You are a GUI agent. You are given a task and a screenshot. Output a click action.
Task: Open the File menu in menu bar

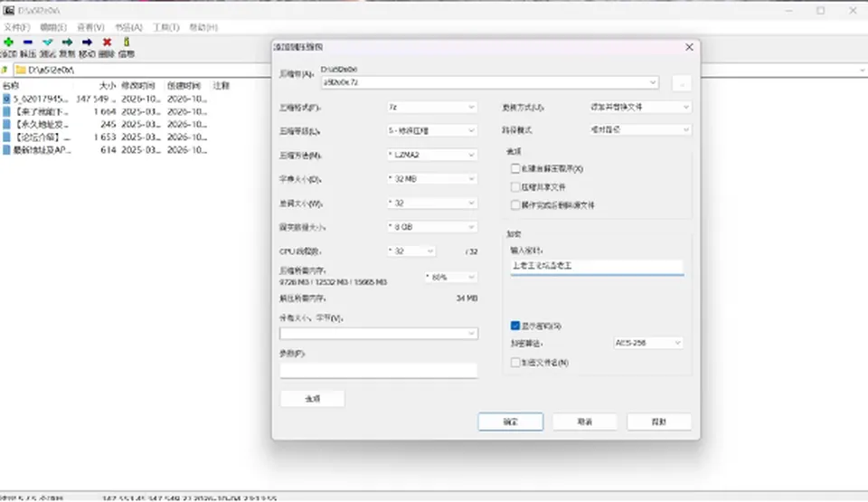(16, 27)
